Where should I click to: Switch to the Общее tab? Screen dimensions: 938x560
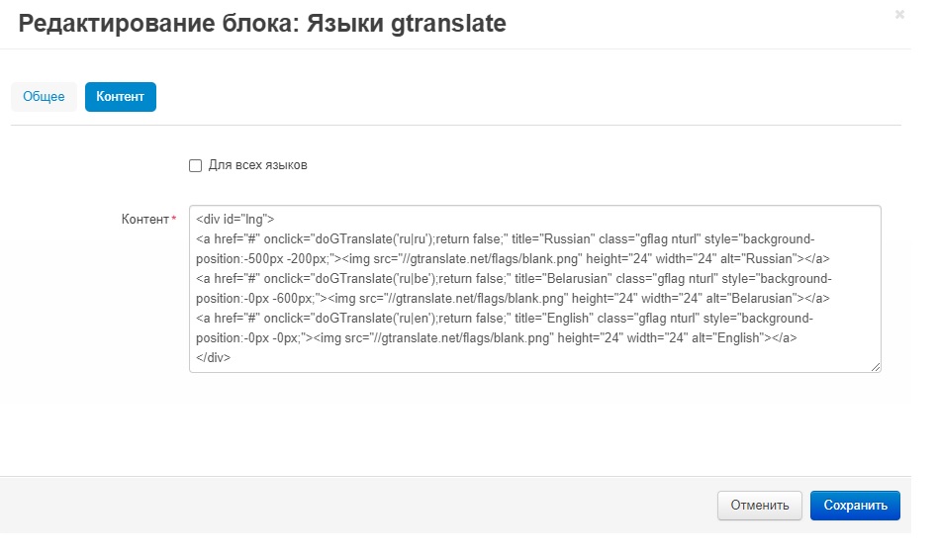click(44, 97)
